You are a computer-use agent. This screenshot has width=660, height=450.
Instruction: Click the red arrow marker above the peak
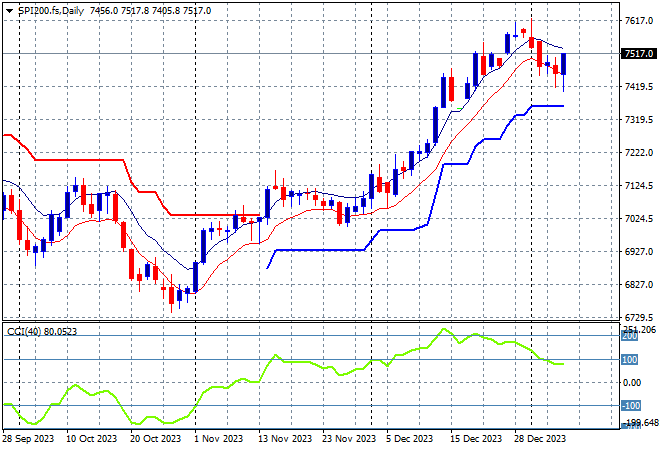pyautogui.click(x=523, y=31)
